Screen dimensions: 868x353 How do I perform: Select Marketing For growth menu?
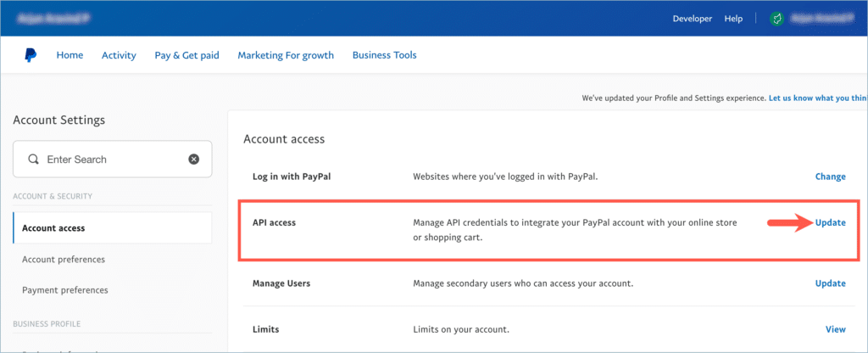pos(286,55)
